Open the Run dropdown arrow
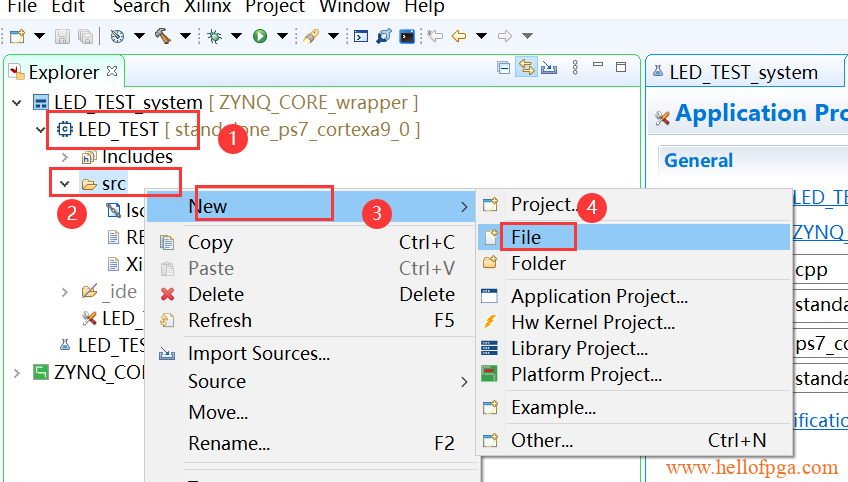848x482 pixels. coord(282,36)
